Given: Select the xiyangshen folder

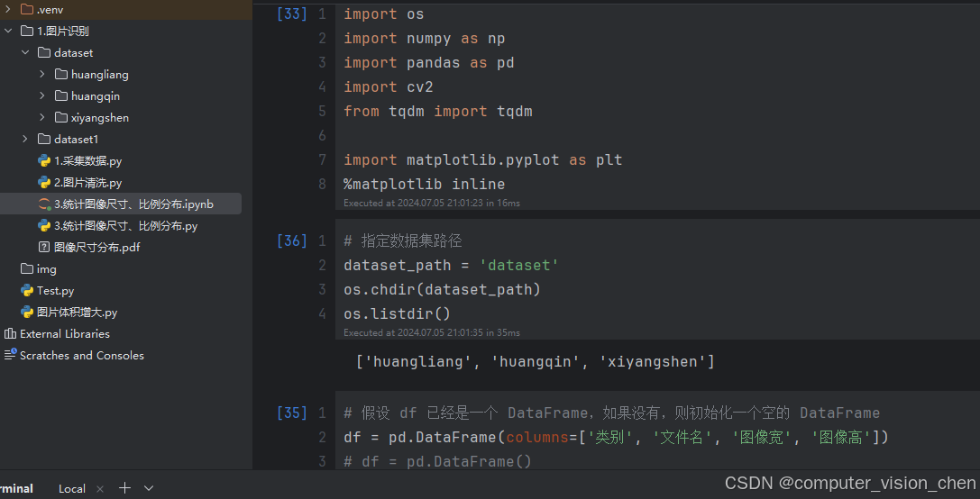Looking at the screenshot, I should pos(99,118).
